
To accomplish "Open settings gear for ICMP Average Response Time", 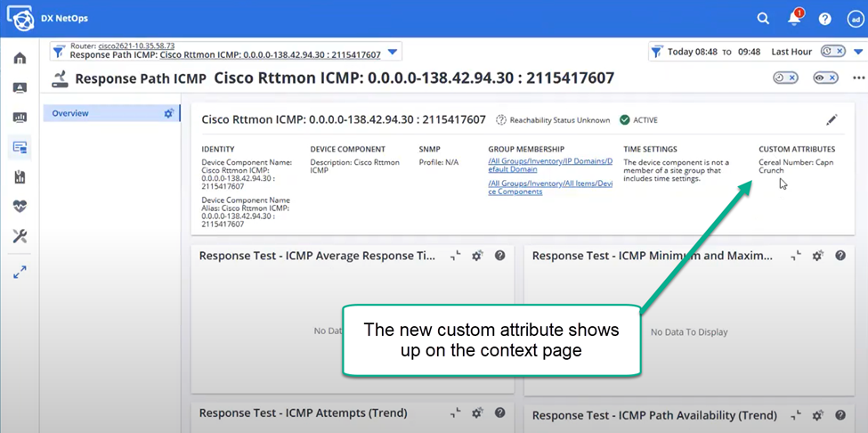I will pos(477,256).
